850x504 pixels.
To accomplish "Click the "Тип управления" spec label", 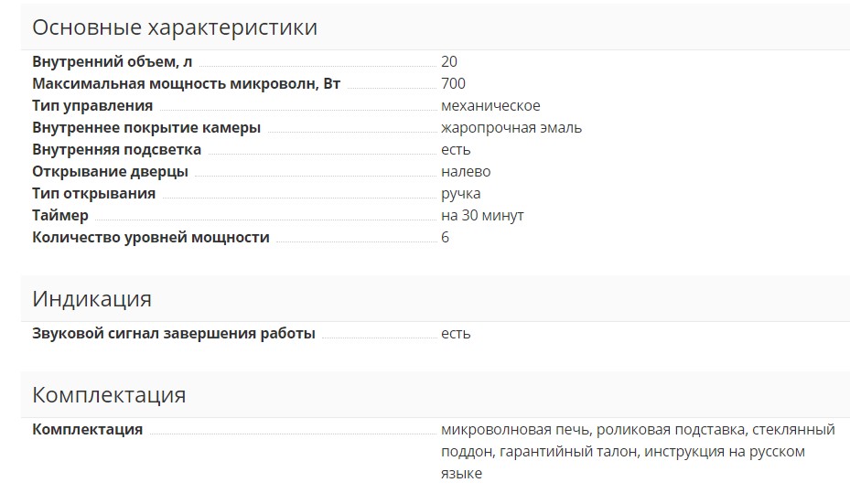I will pos(92,106).
